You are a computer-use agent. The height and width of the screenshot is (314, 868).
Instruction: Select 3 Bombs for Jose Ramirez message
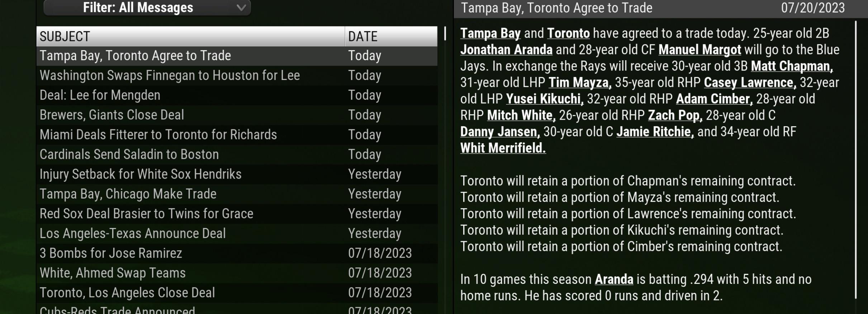[237, 253]
